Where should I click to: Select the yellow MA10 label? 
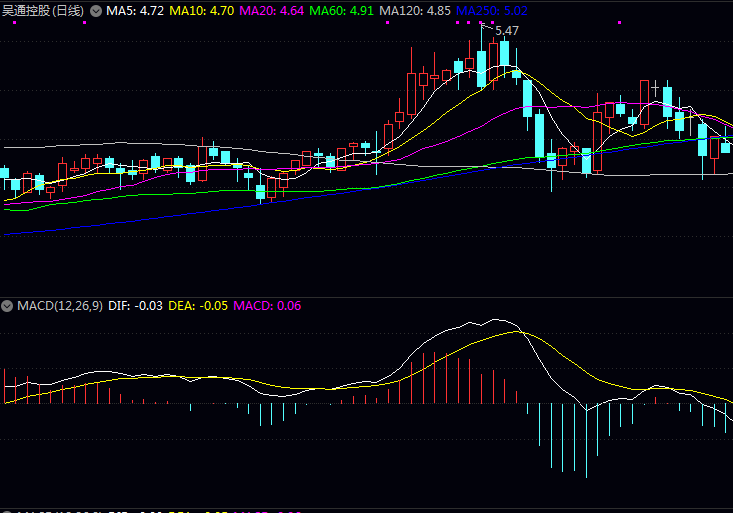coord(201,10)
